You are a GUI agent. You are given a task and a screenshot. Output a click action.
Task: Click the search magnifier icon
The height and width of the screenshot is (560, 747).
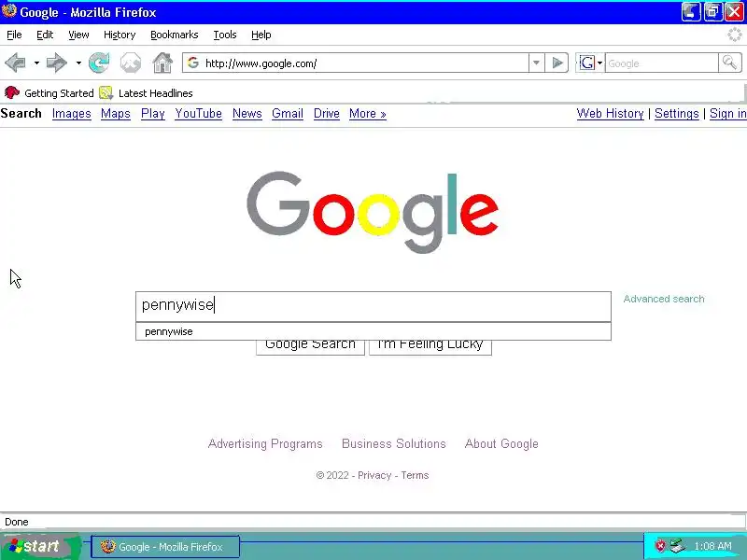click(729, 63)
